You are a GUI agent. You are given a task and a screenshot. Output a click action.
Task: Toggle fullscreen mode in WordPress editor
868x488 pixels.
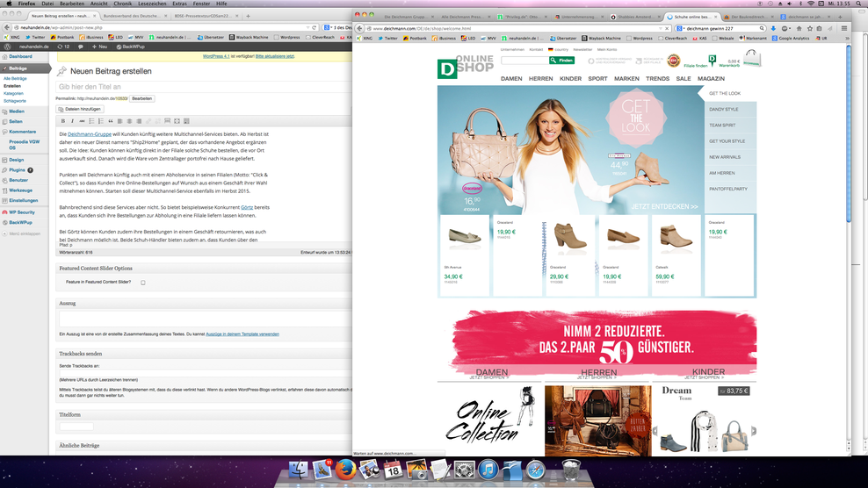177,121
